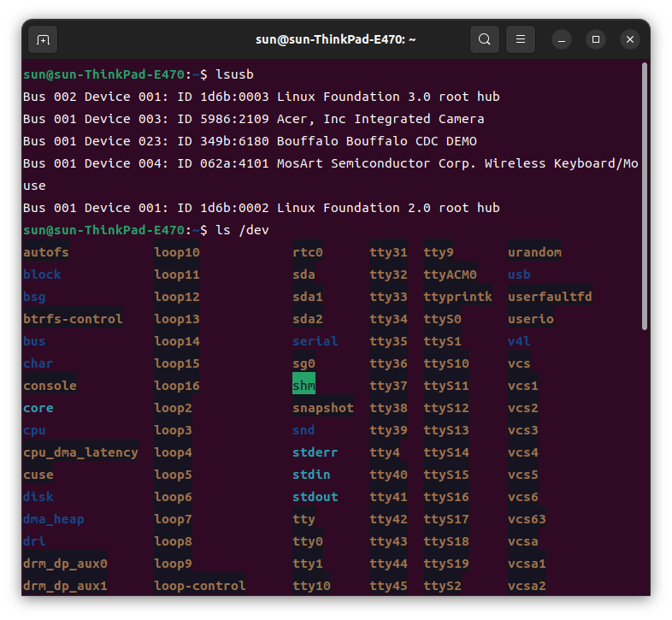
Task: Click the tty10 entry
Action: pyautogui.click(x=311, y=586)
